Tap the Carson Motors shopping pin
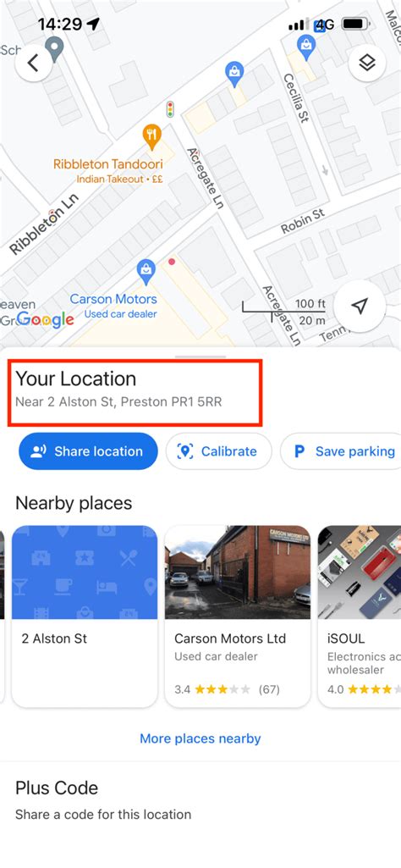 point(146,272)
